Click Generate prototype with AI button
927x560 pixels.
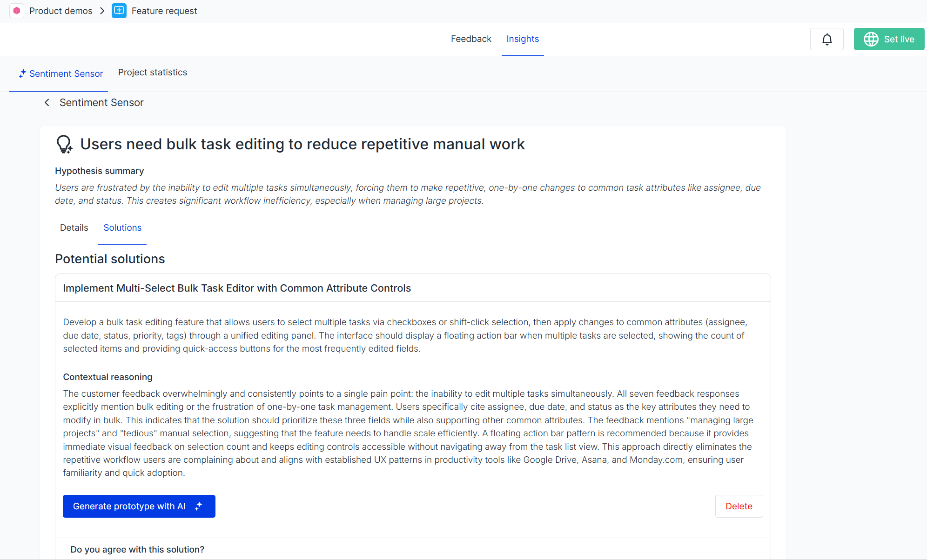tap(129, 506)
